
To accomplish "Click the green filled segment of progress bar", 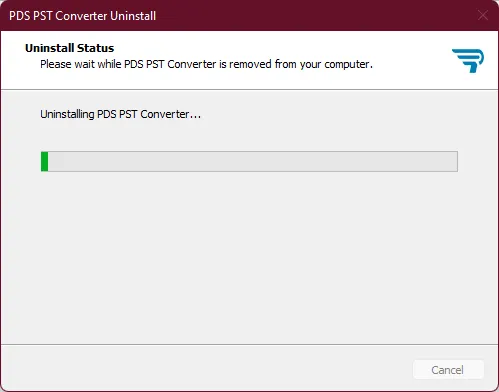I will point(45,162).
